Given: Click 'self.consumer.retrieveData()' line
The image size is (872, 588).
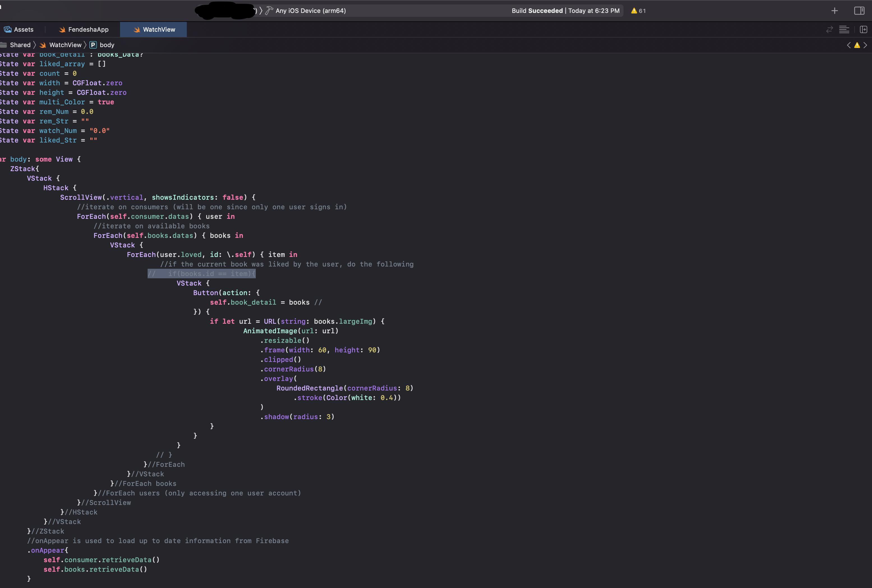Looking at the screenshot, I should pyautogui.click(x=102, y=560).
